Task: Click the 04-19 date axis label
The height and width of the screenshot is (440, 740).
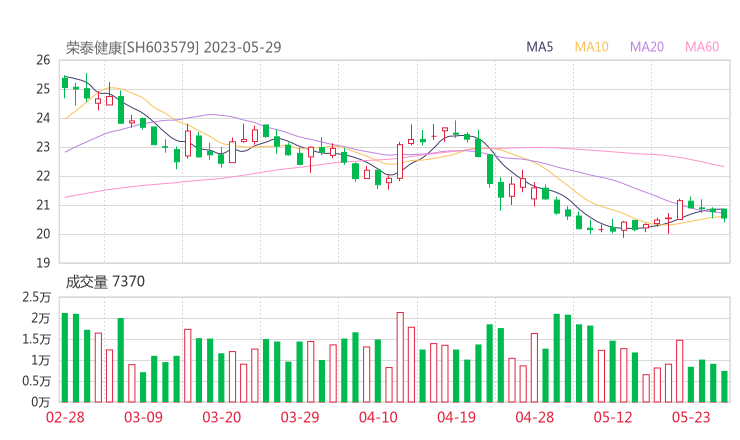Action: pos(456,417)
